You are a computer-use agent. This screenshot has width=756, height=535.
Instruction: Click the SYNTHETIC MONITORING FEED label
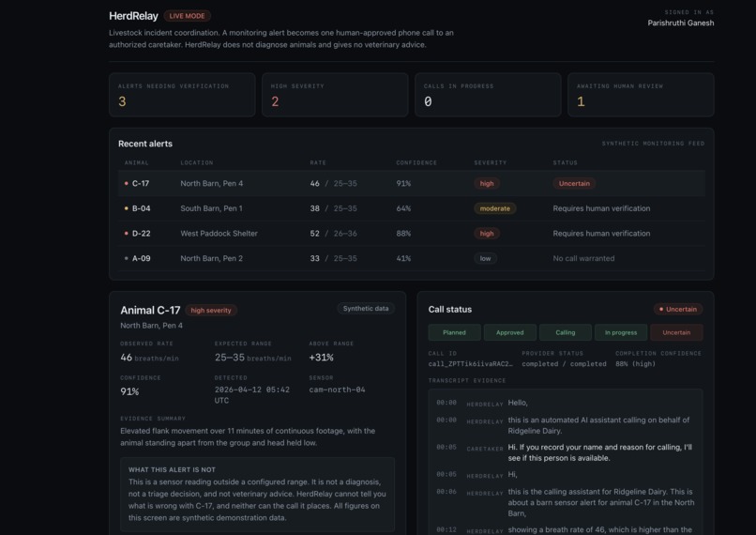[x=653, y=144]
